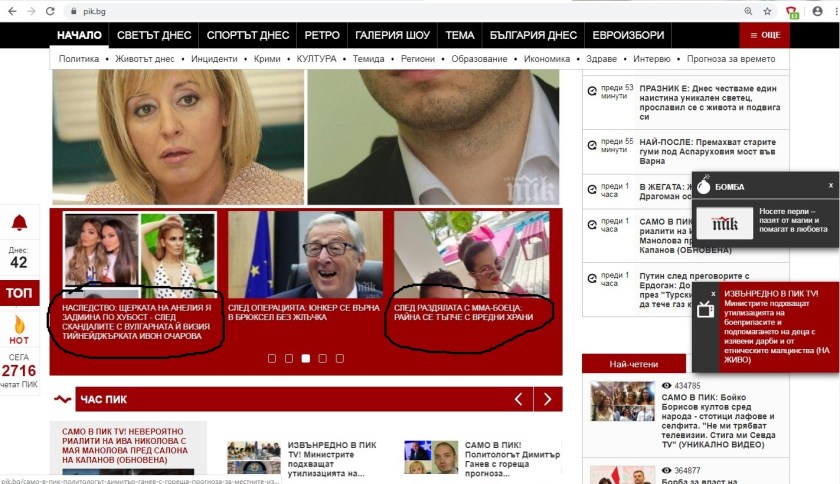Click the ЧАС ПИК pulse icon

(64, 400)
